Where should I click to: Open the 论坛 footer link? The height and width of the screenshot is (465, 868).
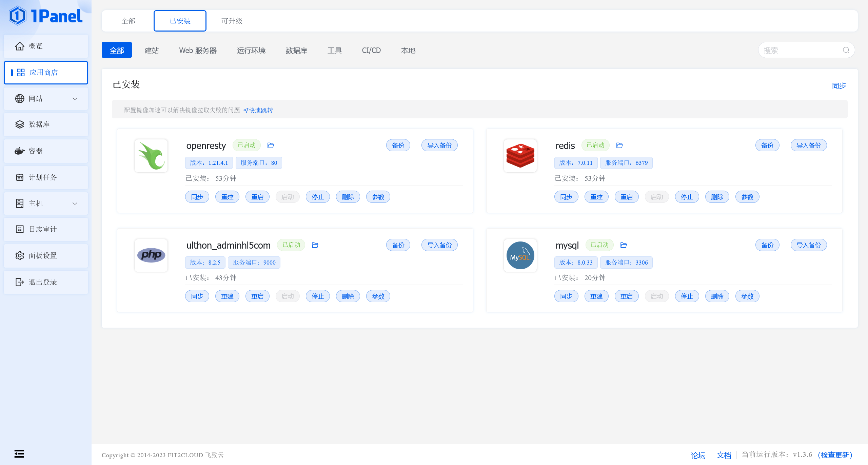point(698,455)
